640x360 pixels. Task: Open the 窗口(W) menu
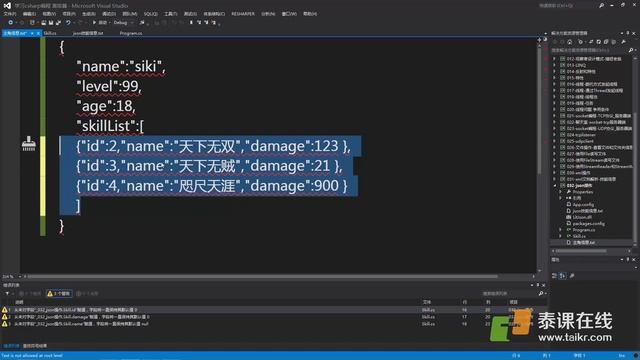[x=289, y=14]
